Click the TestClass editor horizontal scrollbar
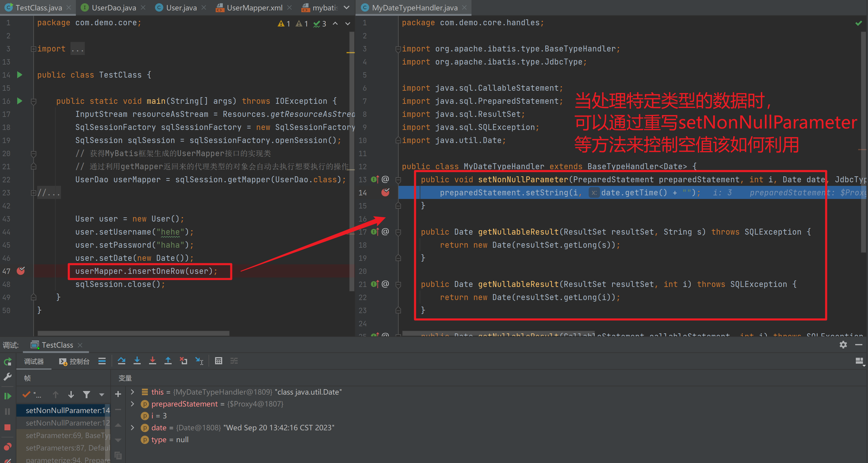 [x=134, y=333]
